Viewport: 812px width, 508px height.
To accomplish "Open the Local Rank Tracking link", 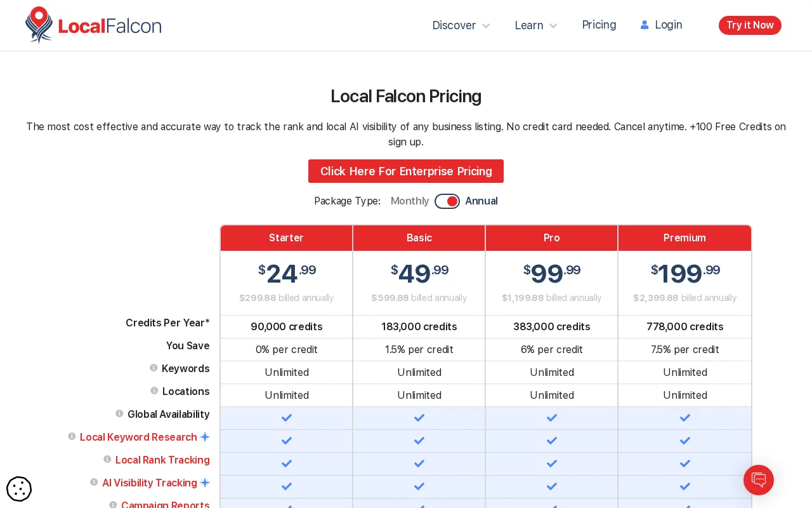I will (x=162, y=460).
